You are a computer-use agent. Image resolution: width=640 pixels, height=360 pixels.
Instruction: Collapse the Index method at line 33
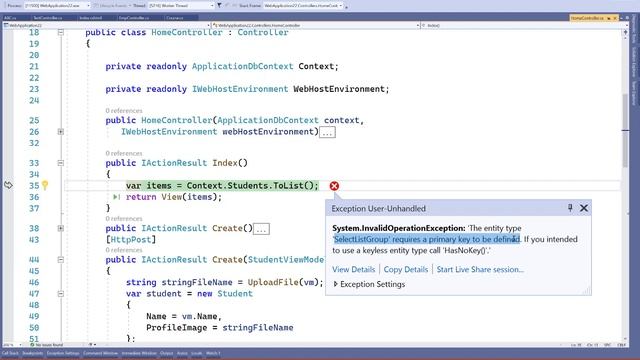[60, 163]
